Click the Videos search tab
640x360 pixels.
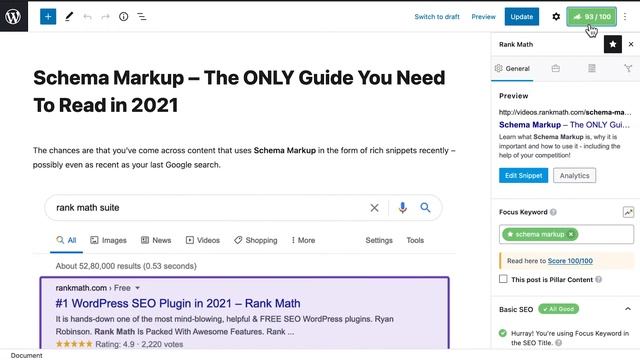(202, 240)
